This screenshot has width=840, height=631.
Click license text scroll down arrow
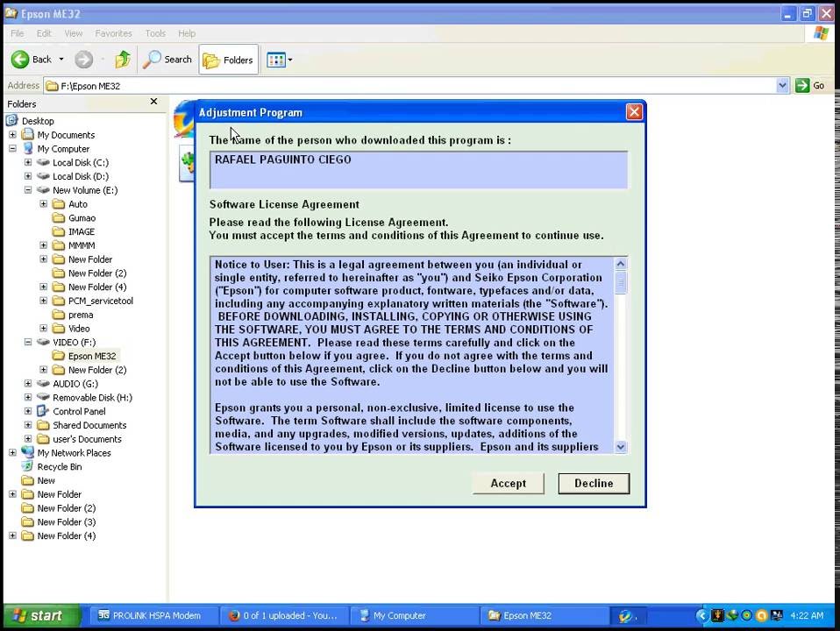click(621, 447)
